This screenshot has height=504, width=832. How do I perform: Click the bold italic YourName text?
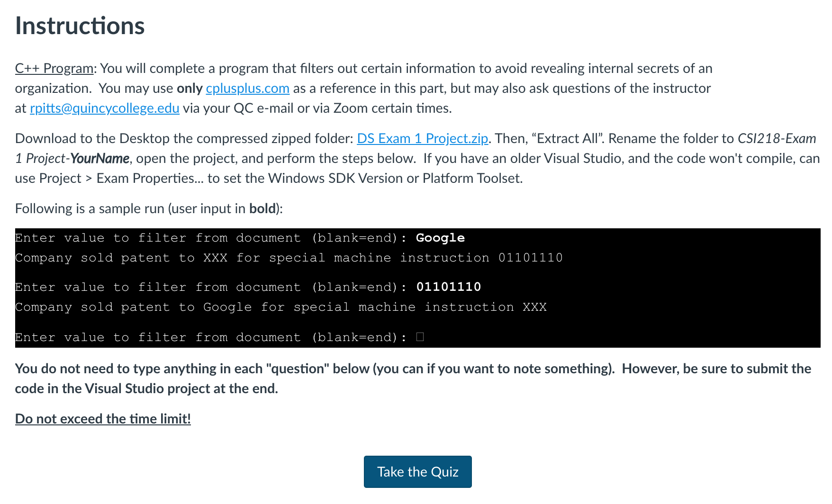click(x=99, y=159)
